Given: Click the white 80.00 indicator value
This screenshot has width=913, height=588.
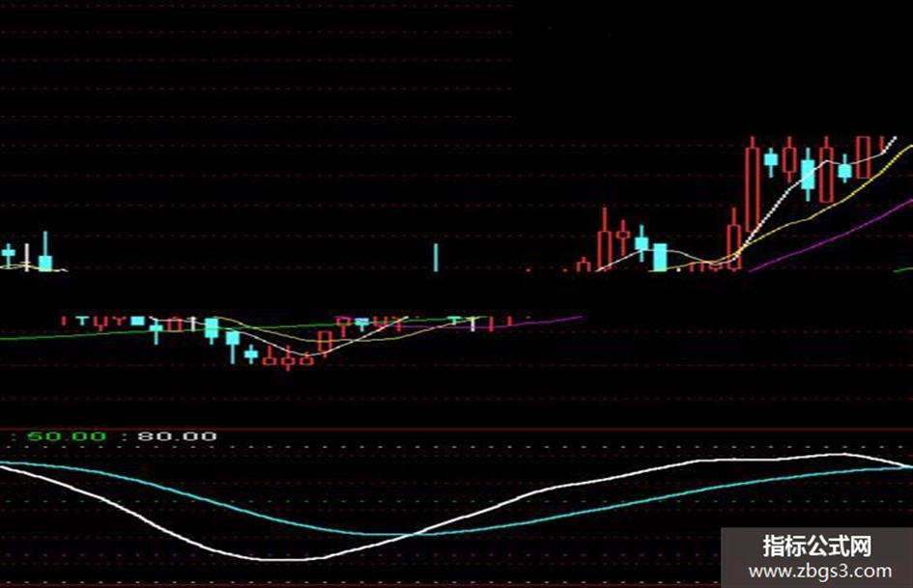Looking at the screenshot, I should 177,436.
